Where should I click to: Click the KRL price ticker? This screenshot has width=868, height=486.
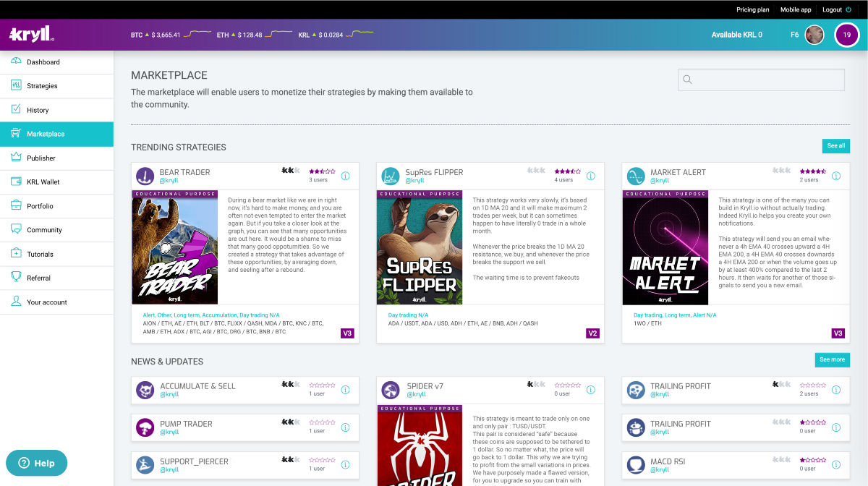pos(335,35)
